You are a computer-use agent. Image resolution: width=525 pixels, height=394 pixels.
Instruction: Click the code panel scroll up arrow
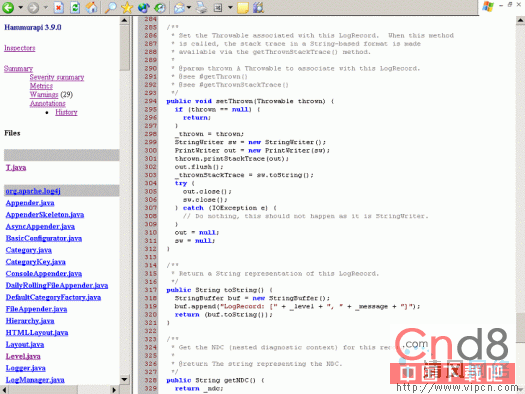520,20
